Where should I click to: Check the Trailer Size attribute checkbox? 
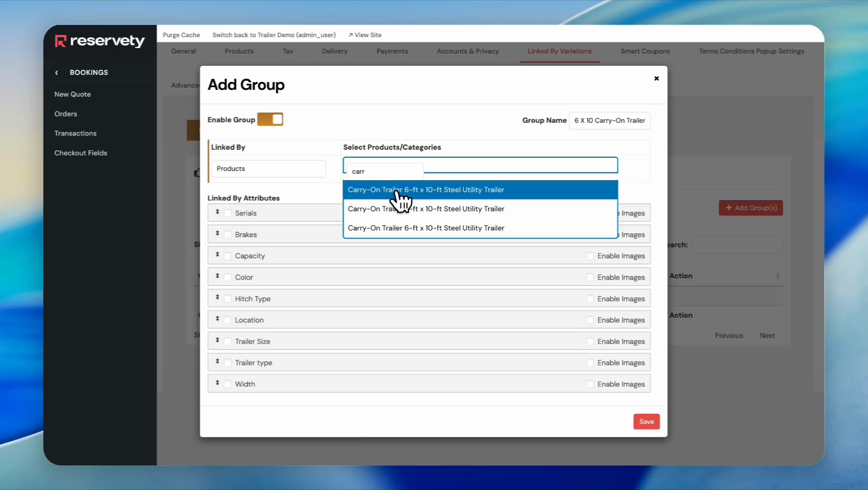(228, 341)
